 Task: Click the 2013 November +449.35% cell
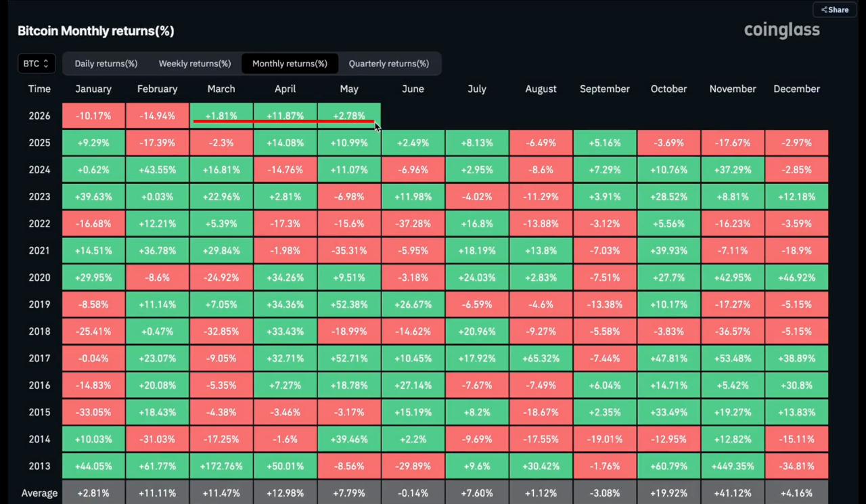[733, 466]
